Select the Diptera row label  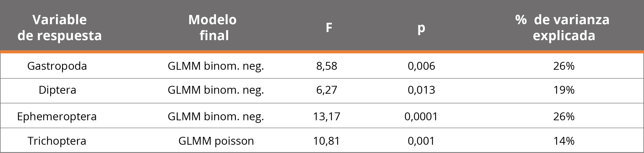pyautogui.click(x=57, y=90)
